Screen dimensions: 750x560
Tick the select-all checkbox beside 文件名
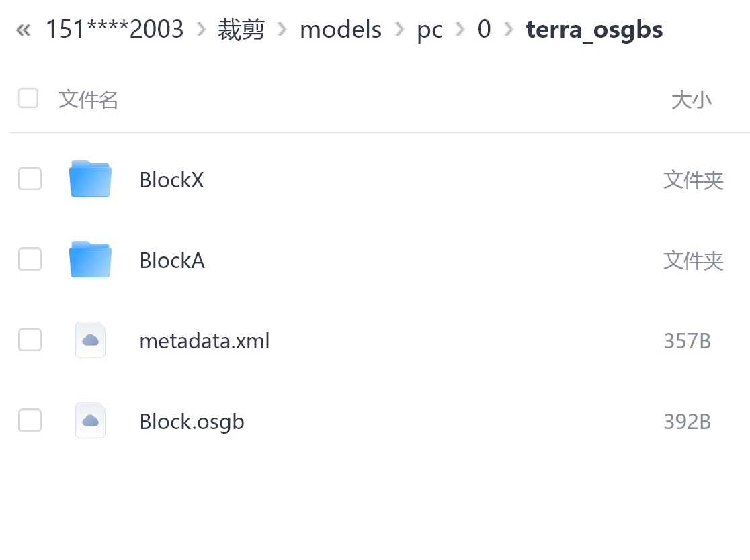[x=28, y=98]
